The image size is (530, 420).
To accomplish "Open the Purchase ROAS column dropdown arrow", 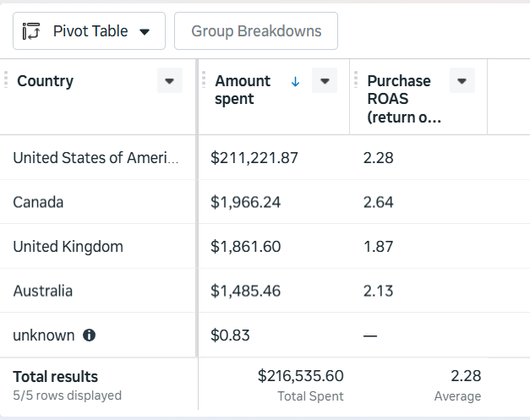I will [462, 81].
